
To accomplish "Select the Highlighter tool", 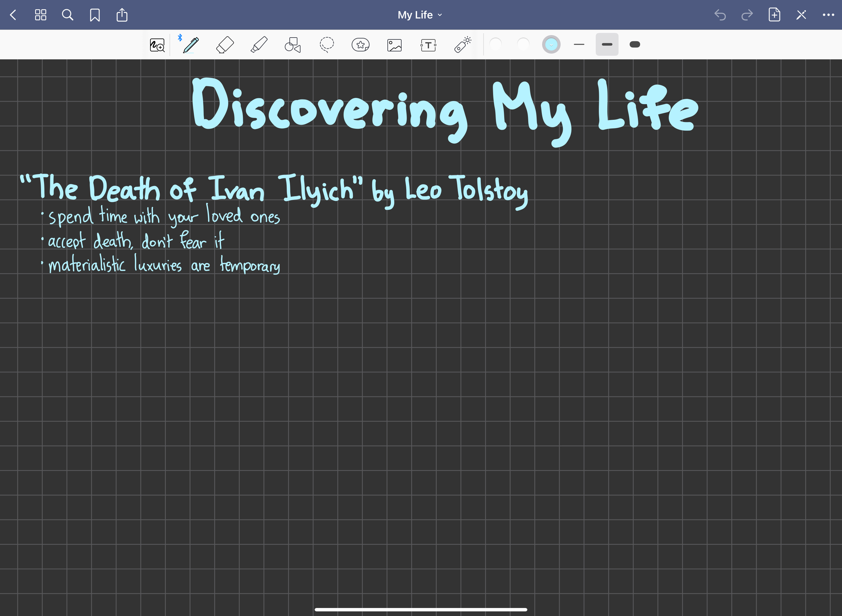I will 259,45.
